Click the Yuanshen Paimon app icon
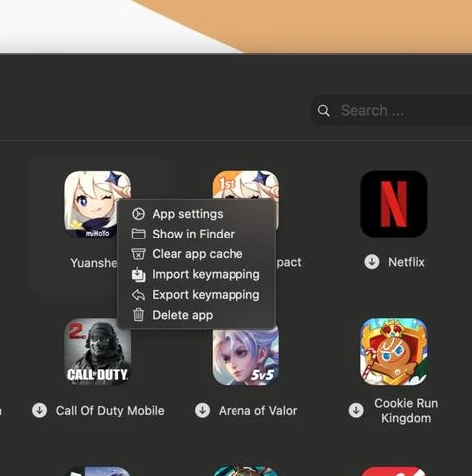This screenshot has height=476, width=472. (98, 204)
